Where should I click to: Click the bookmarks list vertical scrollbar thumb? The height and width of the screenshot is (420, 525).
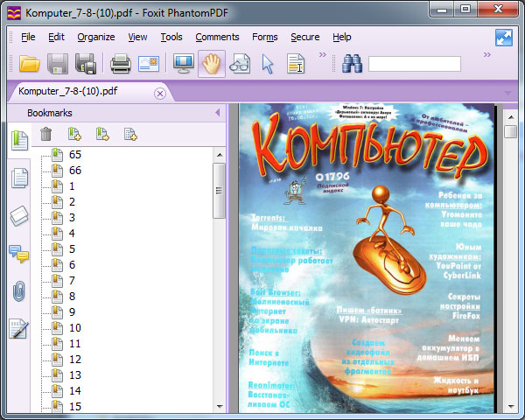tap(220, 188)
